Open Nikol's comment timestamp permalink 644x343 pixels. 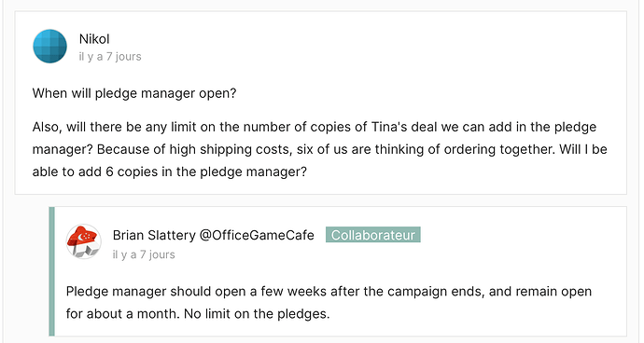pos(110,57)
